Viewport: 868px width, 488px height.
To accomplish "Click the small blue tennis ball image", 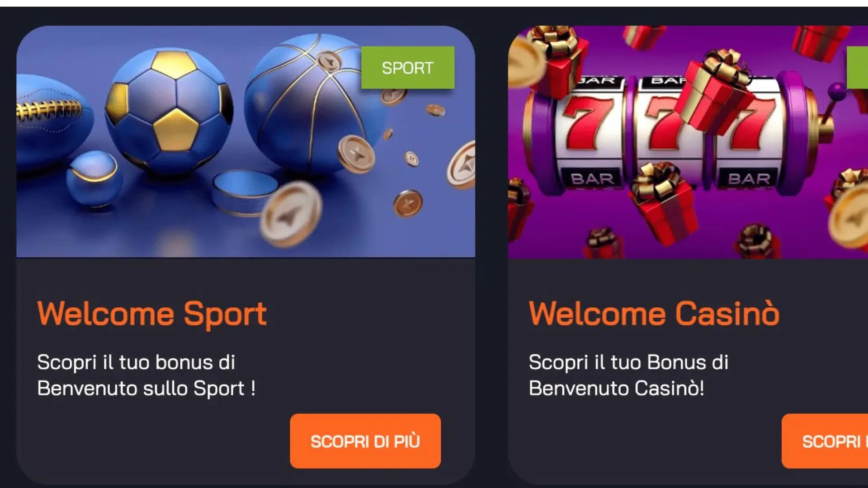I will pos(94,180).
